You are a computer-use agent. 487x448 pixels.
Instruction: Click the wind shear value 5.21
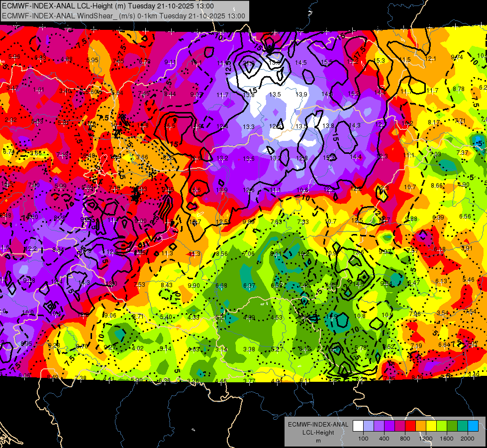click(x=221, y=318)
